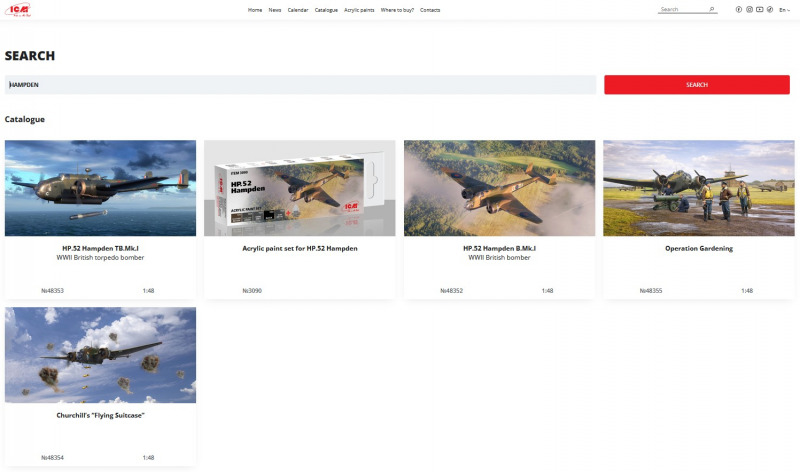Expand the En language dropdown

click(x=784, y=10)
